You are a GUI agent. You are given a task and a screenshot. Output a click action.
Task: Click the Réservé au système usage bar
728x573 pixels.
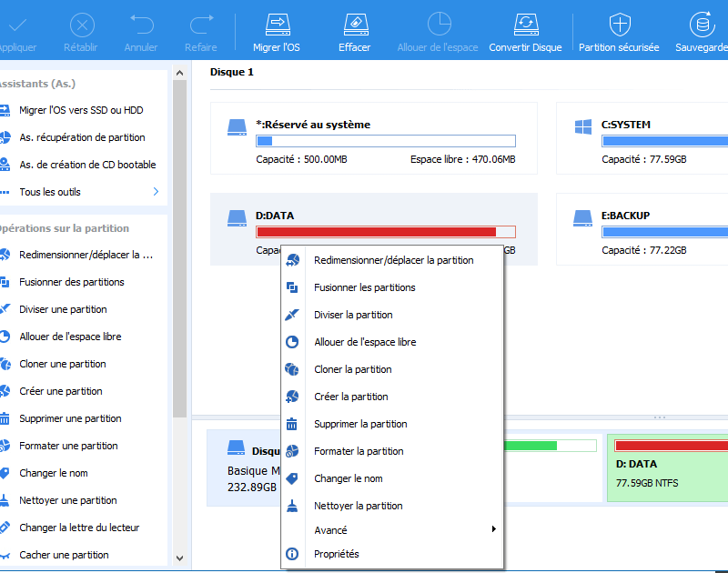point(385,141)
